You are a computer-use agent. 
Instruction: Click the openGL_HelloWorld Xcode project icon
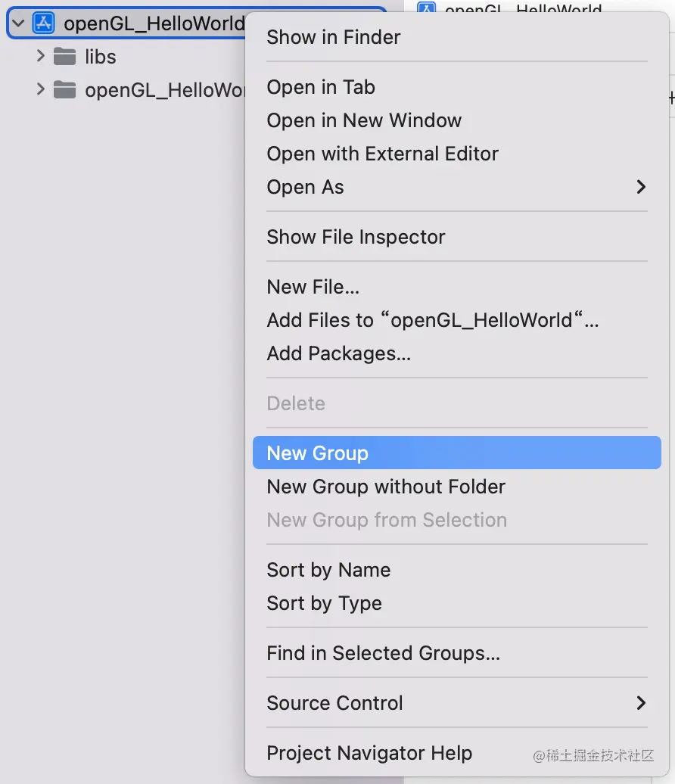(x=43, y=23)
